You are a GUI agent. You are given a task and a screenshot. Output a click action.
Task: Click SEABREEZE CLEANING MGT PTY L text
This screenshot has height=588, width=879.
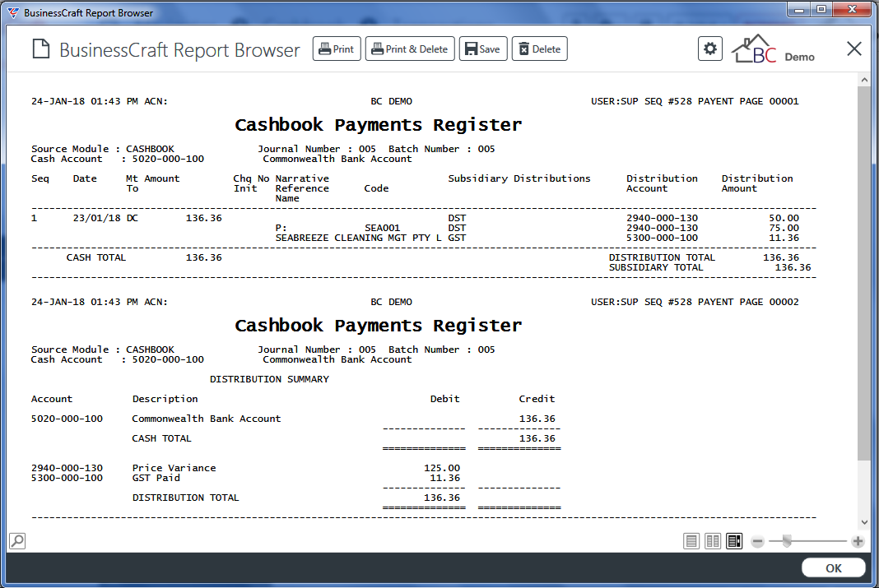[358, 238]
